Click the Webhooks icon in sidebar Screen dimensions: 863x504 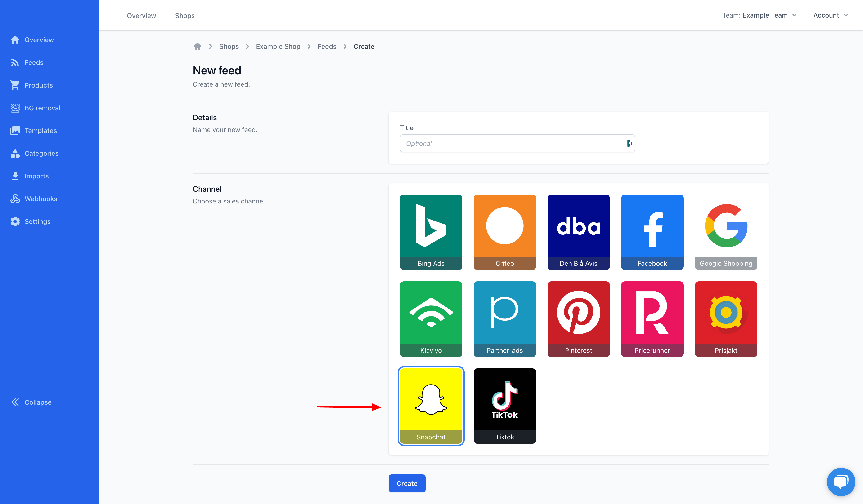coord(15,199)
